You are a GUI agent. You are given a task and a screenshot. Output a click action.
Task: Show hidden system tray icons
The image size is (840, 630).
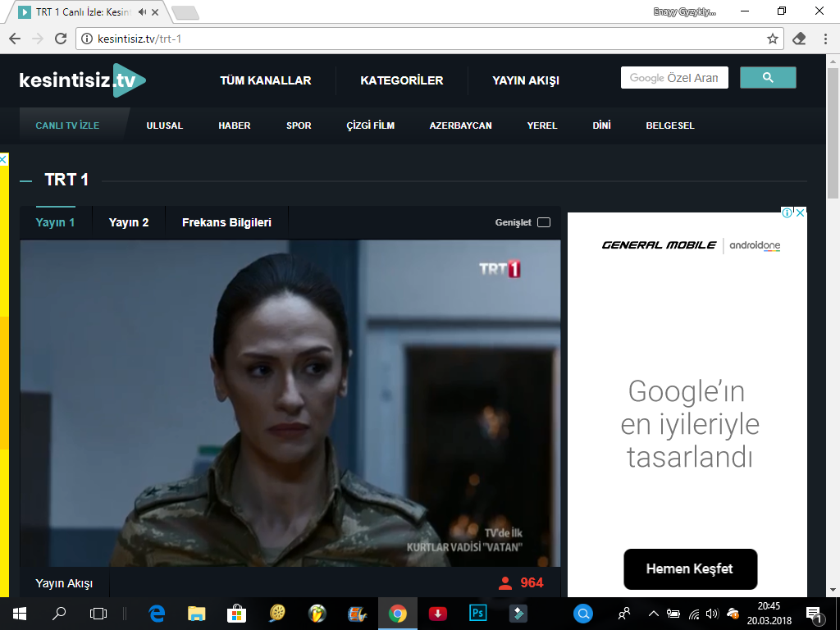654,614
